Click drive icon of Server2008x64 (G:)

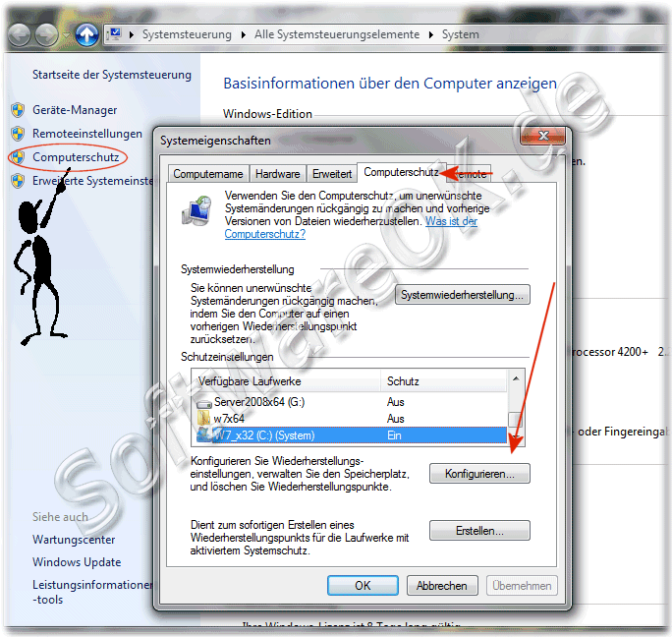204,403
